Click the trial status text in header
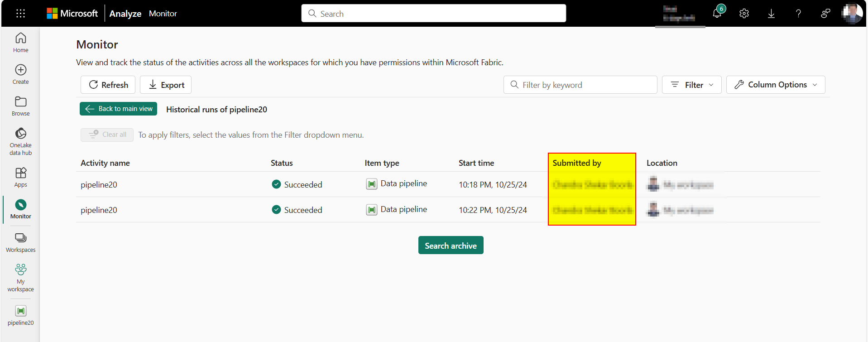Screen dimensions: 868x342 [679, 14]
